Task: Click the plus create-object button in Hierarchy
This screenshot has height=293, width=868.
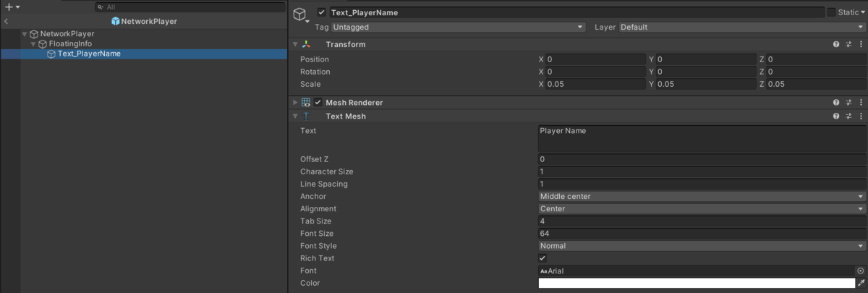Action: click(11, 7)
